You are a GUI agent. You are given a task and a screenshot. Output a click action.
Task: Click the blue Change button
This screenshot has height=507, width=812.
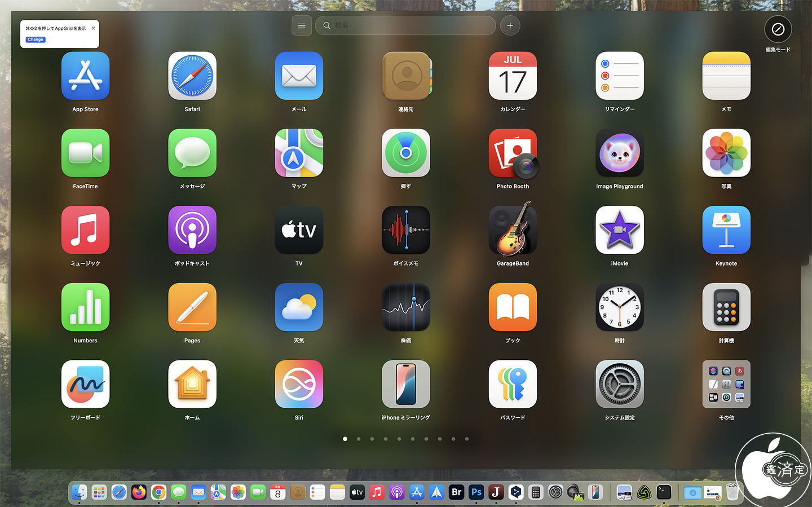click(x=36, y=39)
